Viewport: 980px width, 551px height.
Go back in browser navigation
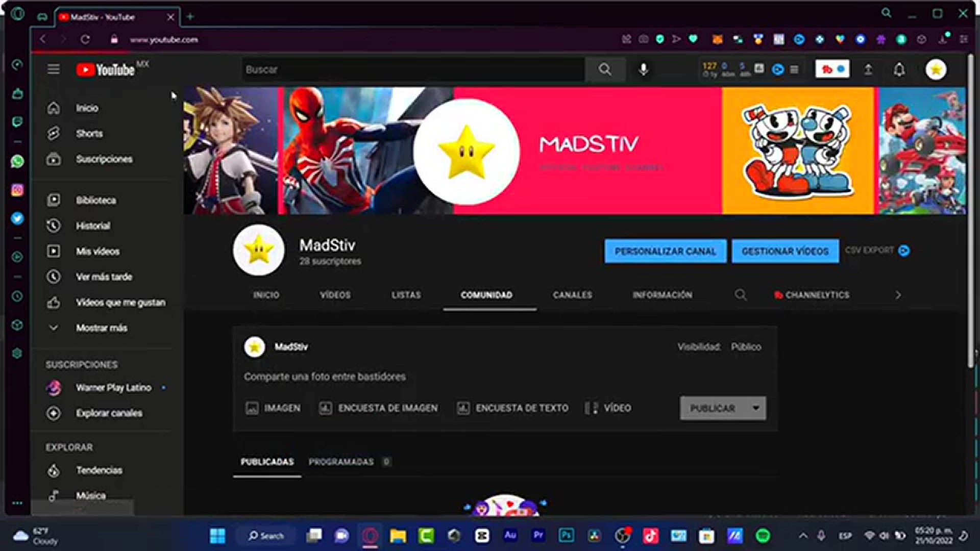click(43, 39)
